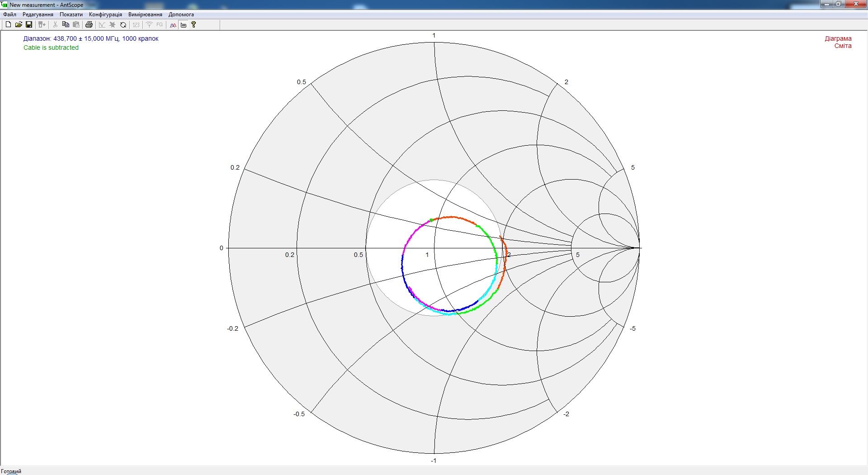This screenshot has height=475, width=868.
Task: Click the Smith chart center point labeled 1
Action: pyautogui.click(x=434, y=248)
